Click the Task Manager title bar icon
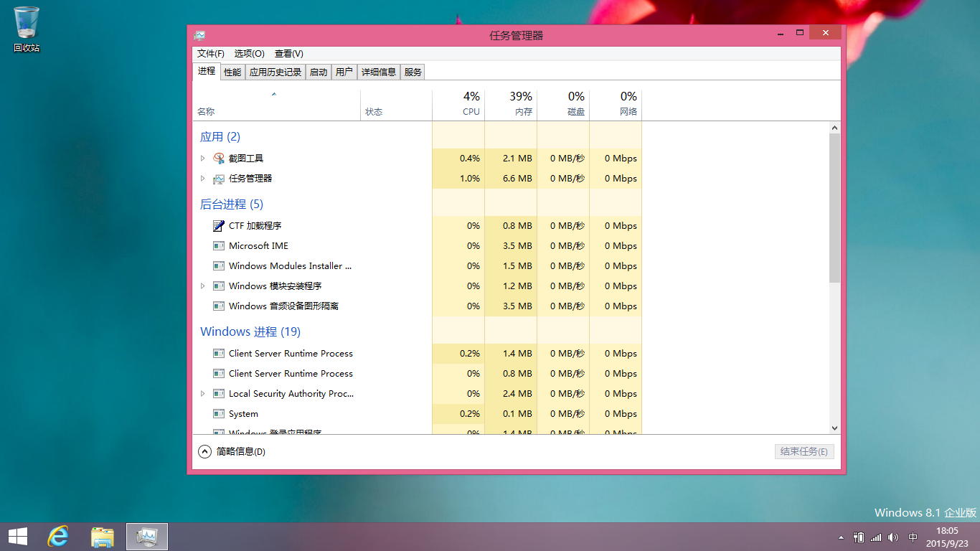 pos(199,35)
